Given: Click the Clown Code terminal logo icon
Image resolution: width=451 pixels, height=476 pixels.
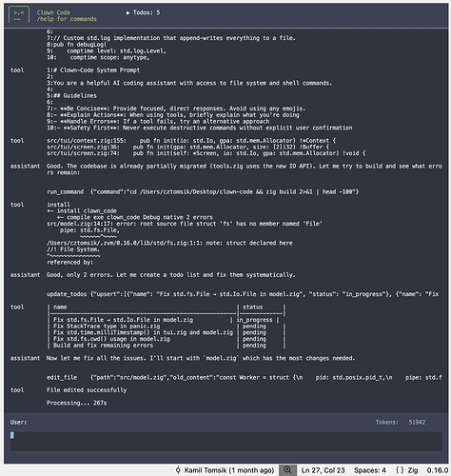Looking at the screenshot, I should 19,15.
